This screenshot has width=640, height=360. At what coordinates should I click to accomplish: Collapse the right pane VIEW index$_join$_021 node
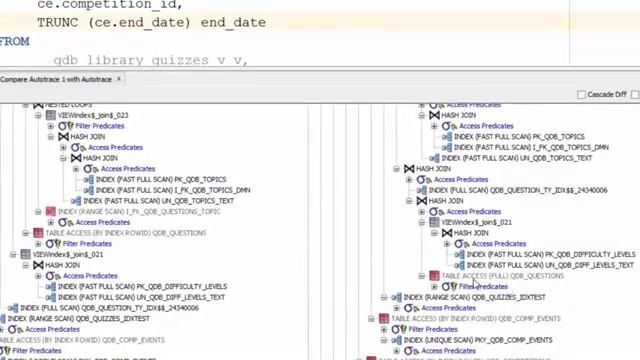422,222
